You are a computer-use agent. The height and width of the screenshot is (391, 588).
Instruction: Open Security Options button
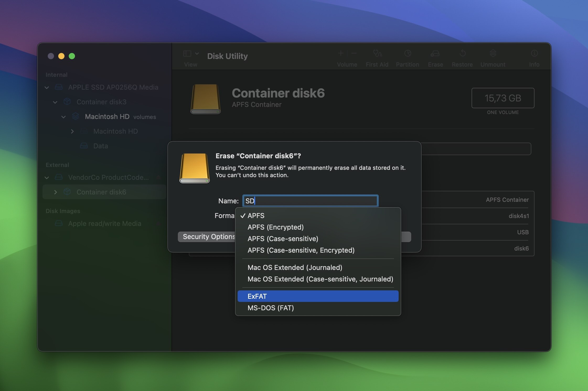[x=207, y=237]
